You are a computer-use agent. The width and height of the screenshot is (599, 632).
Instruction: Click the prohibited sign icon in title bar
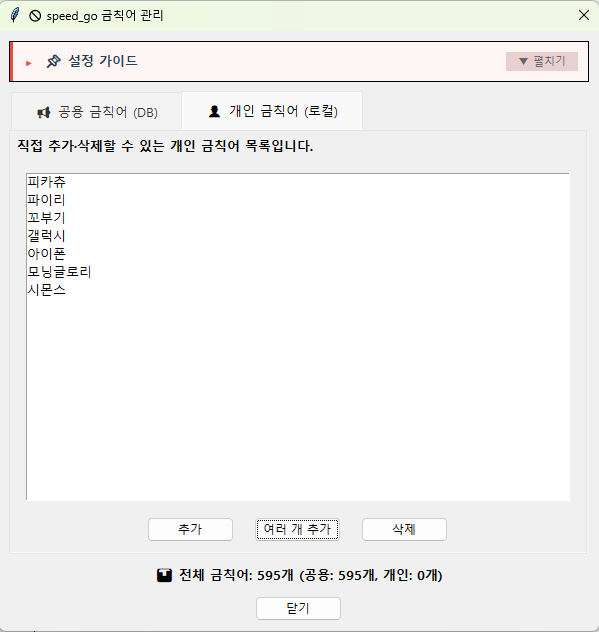35,16
